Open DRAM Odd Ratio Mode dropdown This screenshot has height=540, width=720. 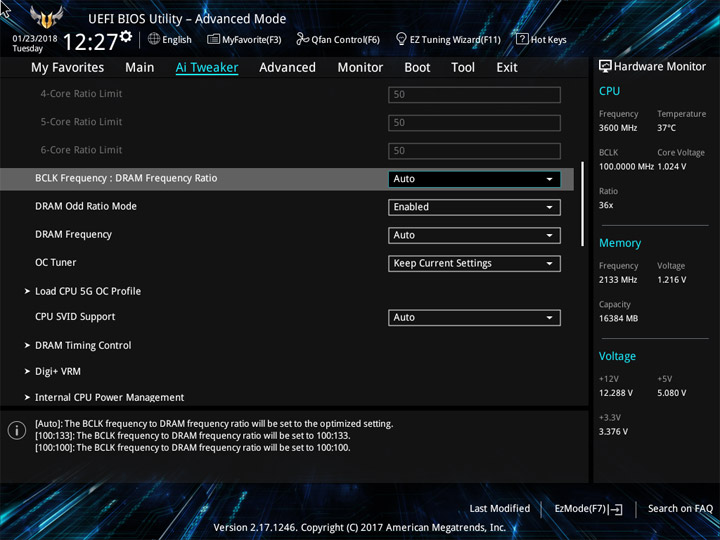(474, 207)
